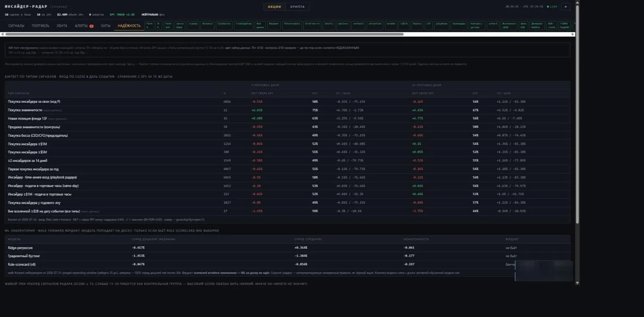644x317 pixels.
Task: Open the Алерты tab
Action: [84, 26]
